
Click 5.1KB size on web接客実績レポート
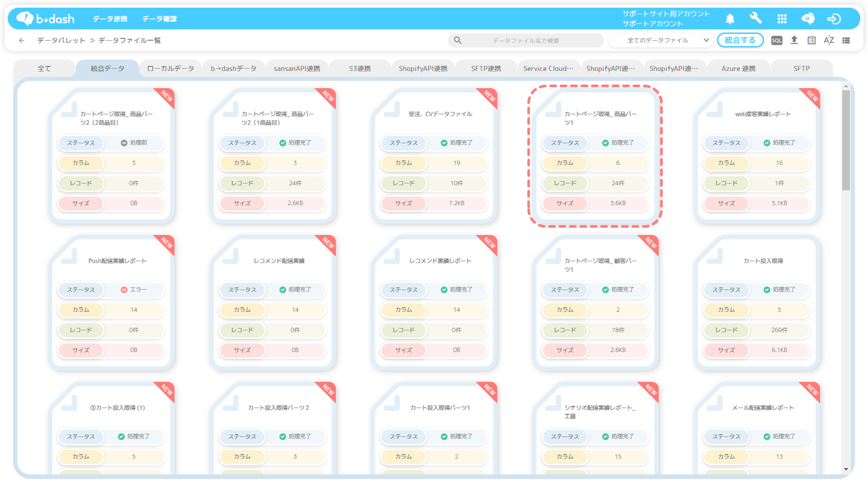(779, 203)
